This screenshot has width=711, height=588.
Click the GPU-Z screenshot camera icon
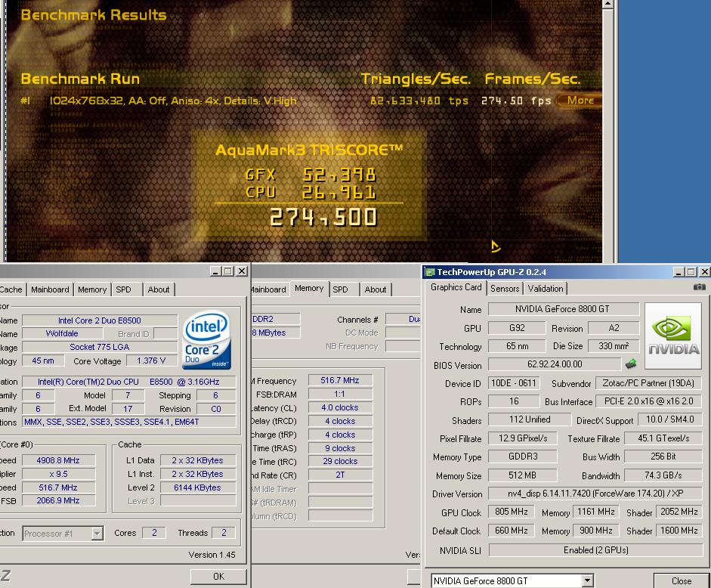point(699,286)
